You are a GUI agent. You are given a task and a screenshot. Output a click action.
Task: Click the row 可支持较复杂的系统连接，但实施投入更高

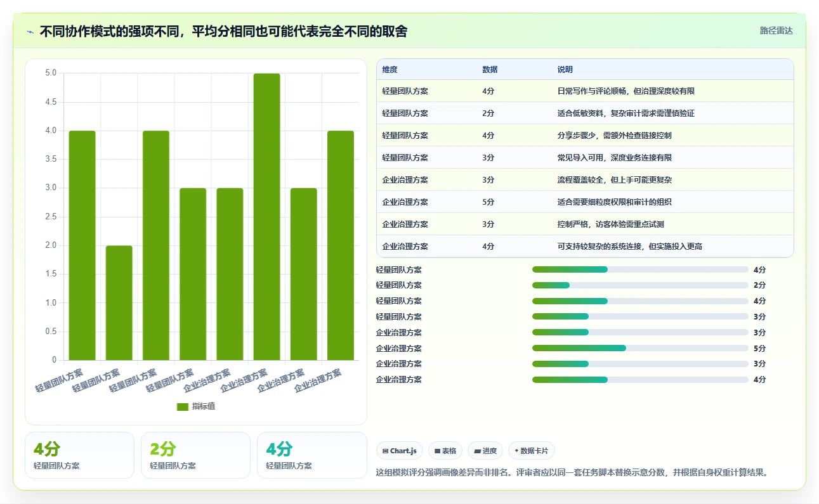[585, 246]
